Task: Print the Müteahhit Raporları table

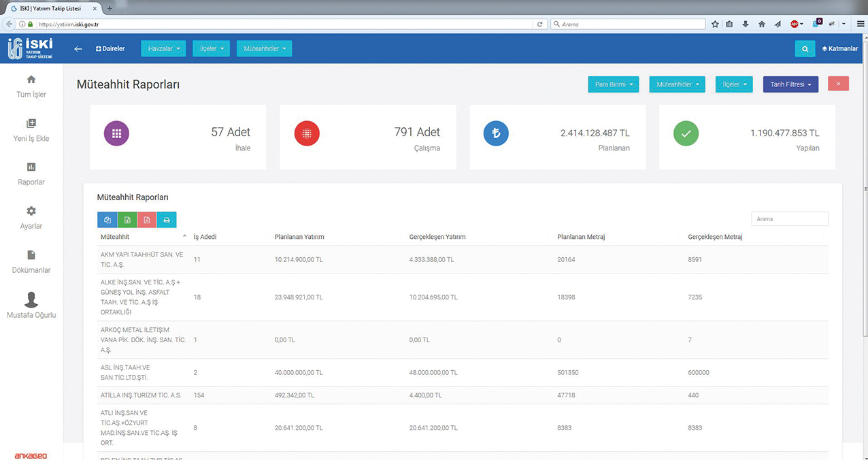Action: (167, 220)
